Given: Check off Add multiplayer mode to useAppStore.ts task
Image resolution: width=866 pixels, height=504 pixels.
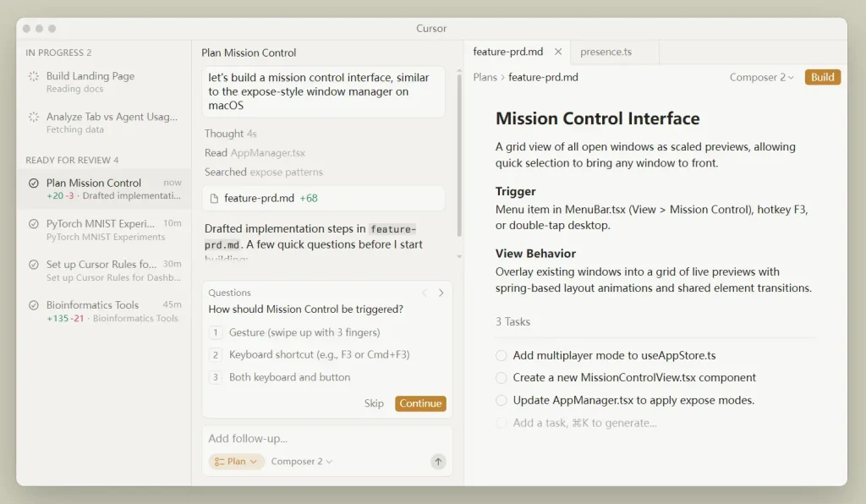Looking at the screenshot, I should coord(502,355).
